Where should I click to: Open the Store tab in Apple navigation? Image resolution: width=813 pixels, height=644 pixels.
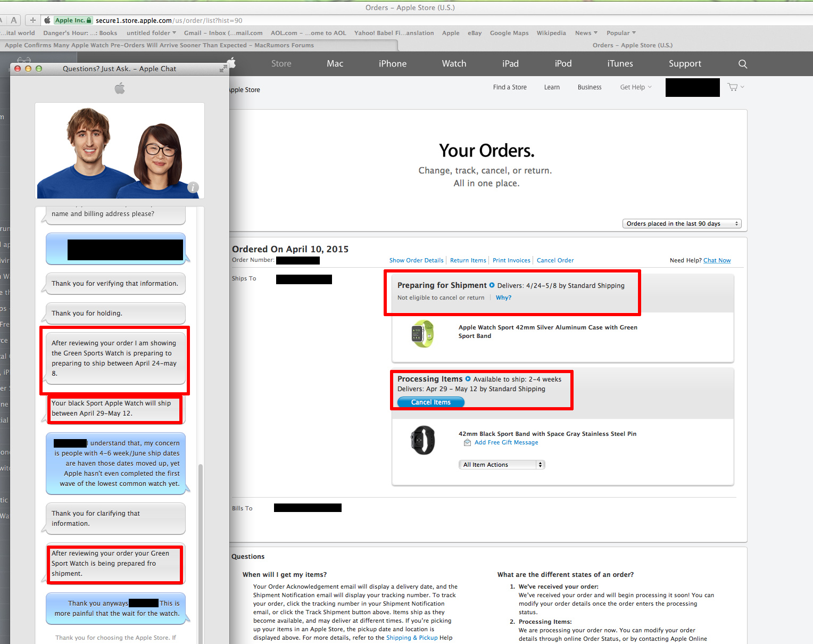click(x=281, y=64)
